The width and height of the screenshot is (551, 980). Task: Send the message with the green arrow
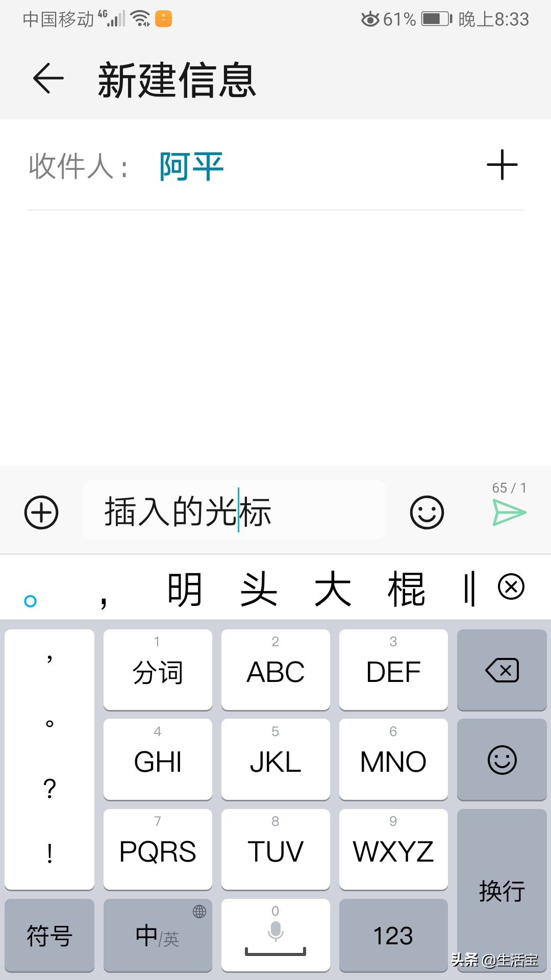(x=509, y=512)
